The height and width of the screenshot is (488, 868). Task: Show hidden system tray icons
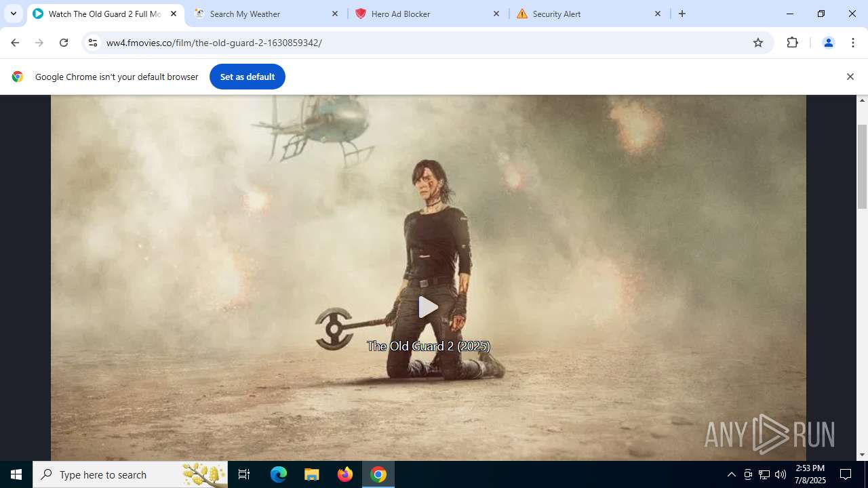click(x=731, y=474)
